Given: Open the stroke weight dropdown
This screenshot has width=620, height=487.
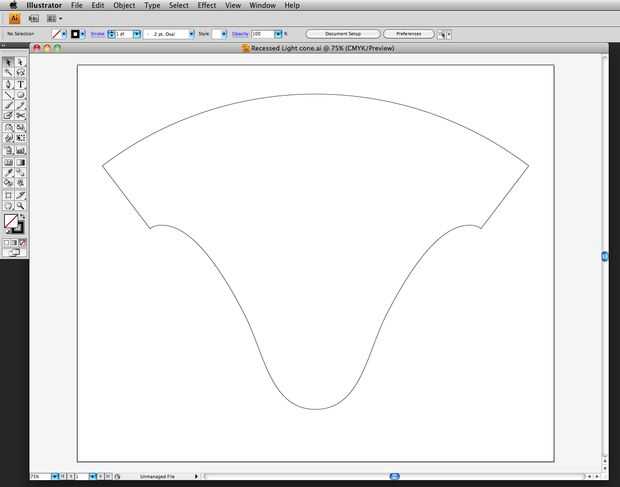Looking at the screenshot, I should [x=137, y=34].
